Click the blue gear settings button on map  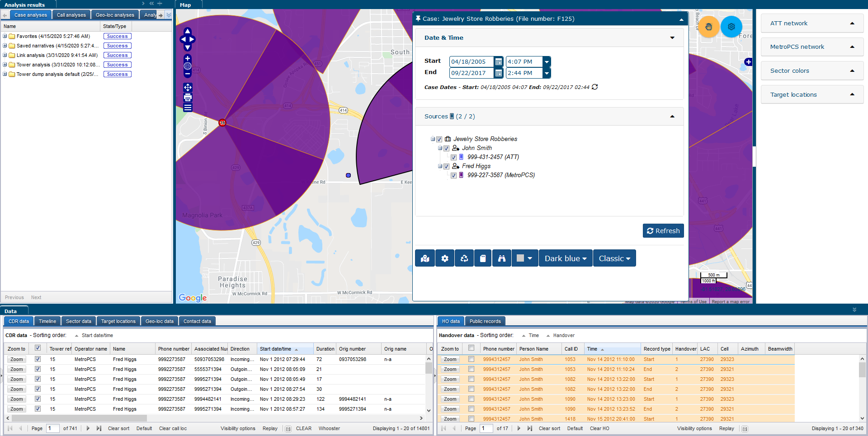pyautogui.click(x=731, y=27)
